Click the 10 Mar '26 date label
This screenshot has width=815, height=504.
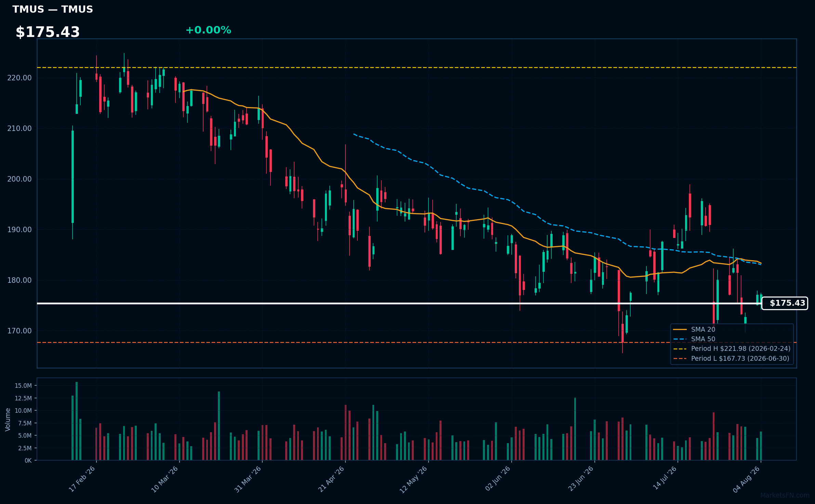click(165, 479)
